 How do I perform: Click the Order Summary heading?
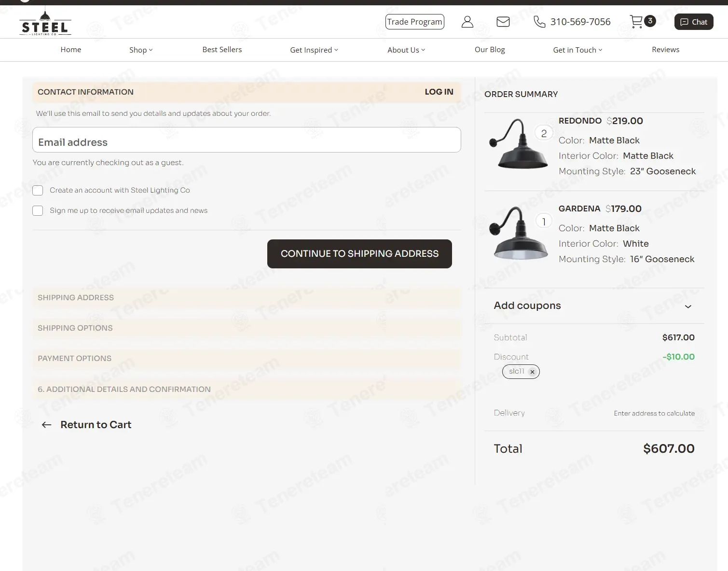pos(521,94)
